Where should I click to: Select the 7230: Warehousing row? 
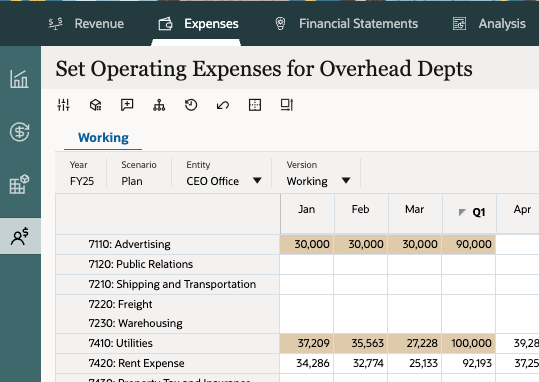click(x=167, y=323)
